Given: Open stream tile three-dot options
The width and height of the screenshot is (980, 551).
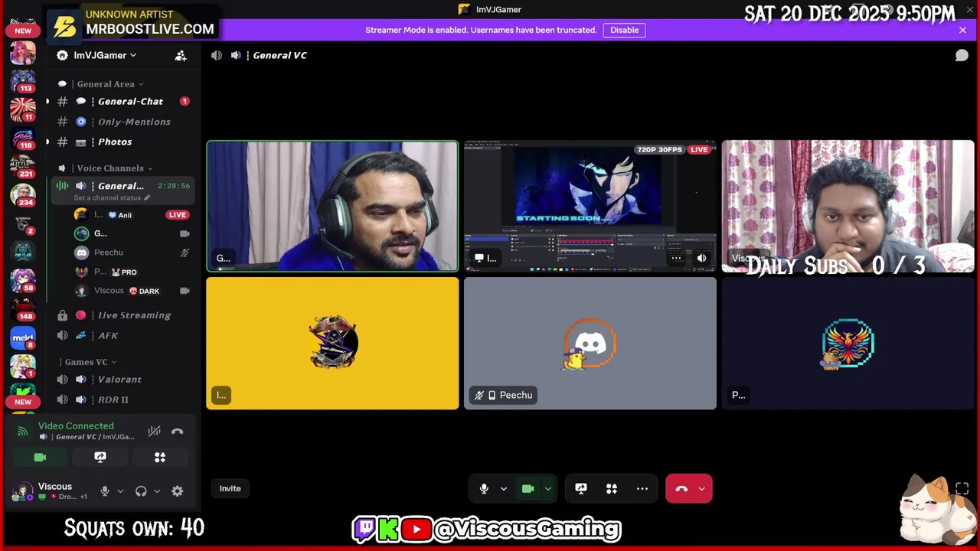Looking at the screenshot, I should pyautogui.click(x=676, y=259).
